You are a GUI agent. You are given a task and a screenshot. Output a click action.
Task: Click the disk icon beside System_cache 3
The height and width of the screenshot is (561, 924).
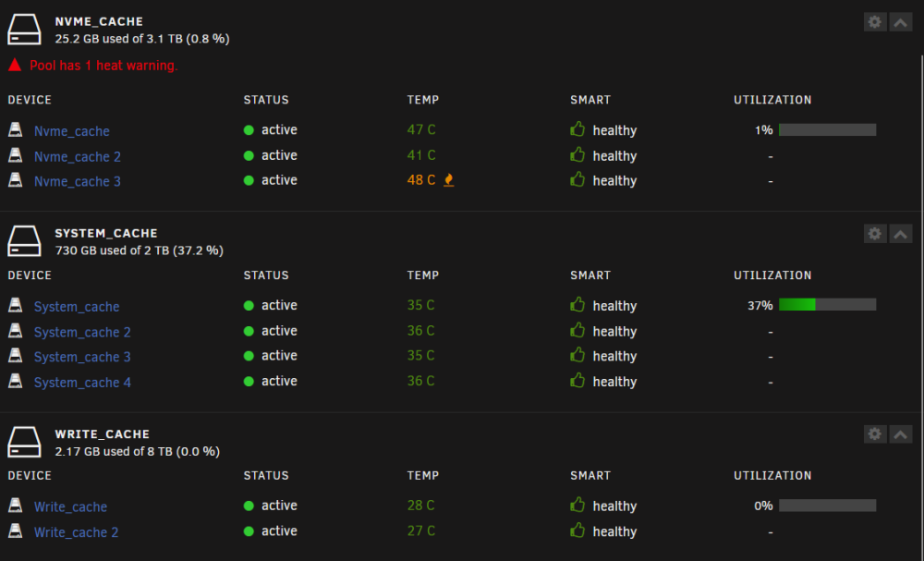click(16, 356)
